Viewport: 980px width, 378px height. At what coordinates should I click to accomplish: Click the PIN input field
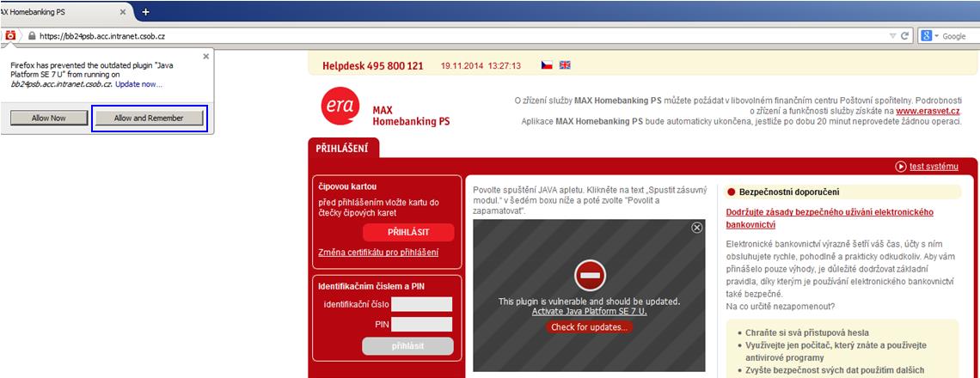tap(421, 324)
